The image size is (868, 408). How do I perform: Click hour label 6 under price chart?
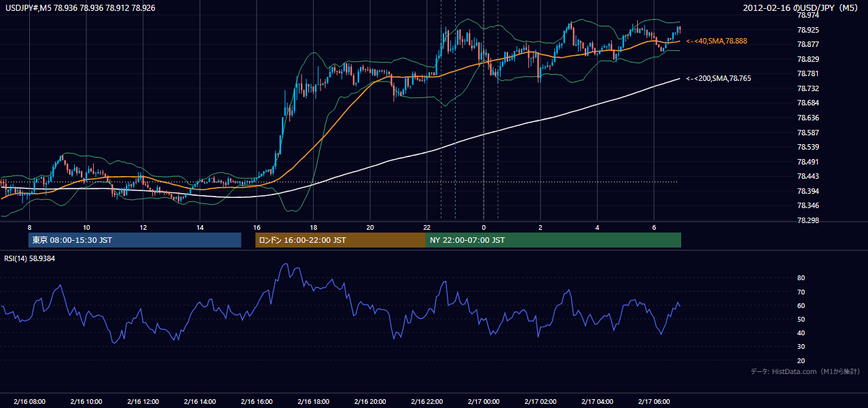653,226
